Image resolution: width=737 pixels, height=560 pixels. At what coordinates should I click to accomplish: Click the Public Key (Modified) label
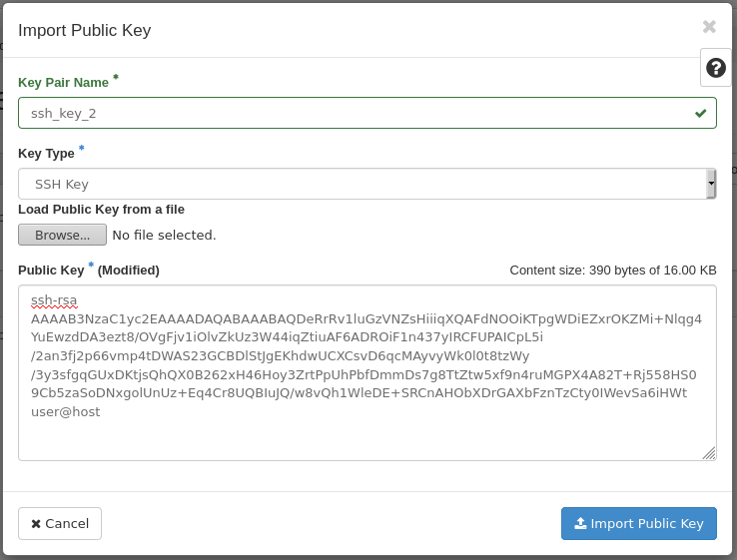88,270
